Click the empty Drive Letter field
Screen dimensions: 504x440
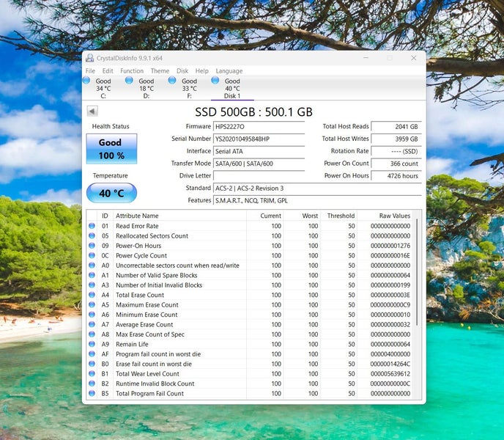pos(259,176)
